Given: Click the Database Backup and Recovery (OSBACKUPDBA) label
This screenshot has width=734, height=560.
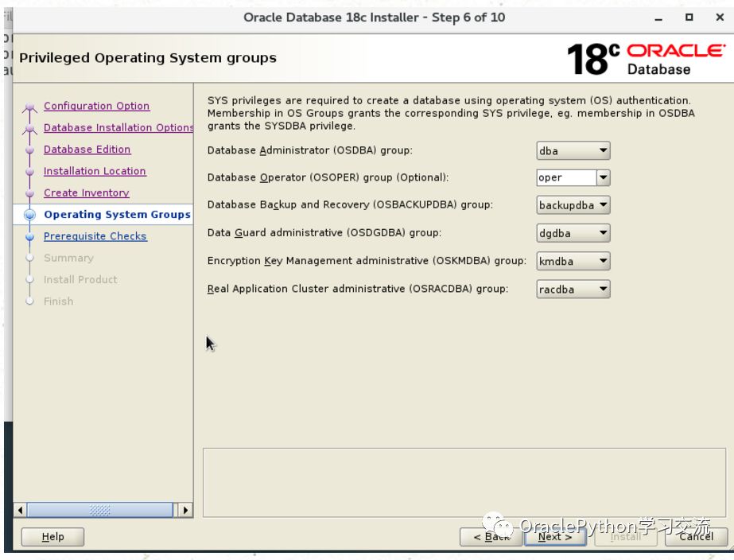Looking at the screenshot, I should click(x=350, y=204).
